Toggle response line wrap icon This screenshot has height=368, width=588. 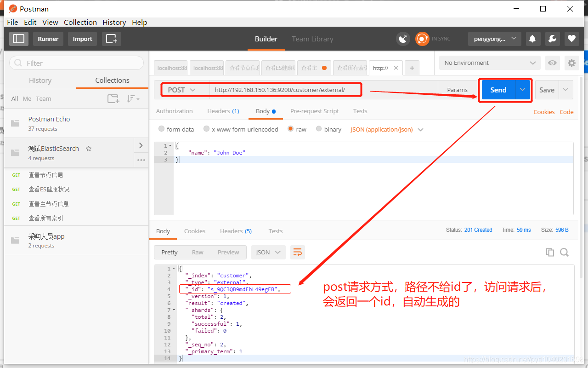(x=298, y=252)
